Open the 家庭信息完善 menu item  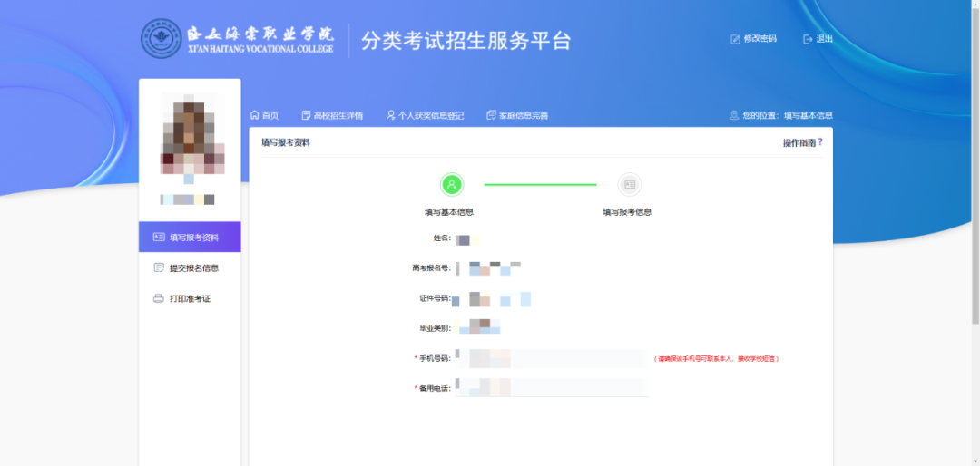click(524, 115)
